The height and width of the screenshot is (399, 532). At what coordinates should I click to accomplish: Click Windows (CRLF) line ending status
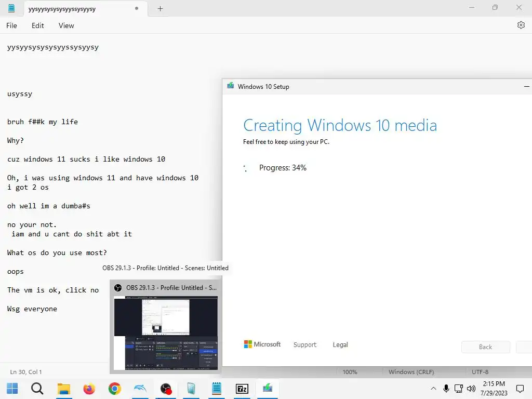(411, 372)
